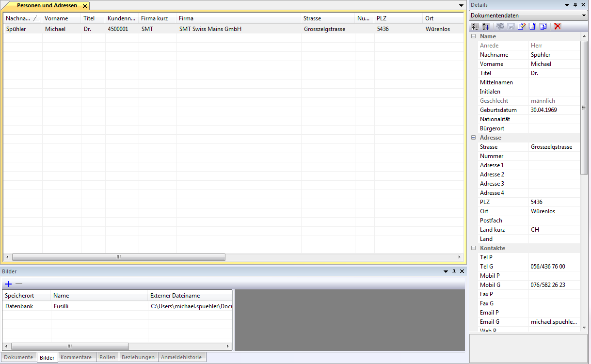Pin the Bilder panel
The image size is (591, 364).
[x=454, y=271]
